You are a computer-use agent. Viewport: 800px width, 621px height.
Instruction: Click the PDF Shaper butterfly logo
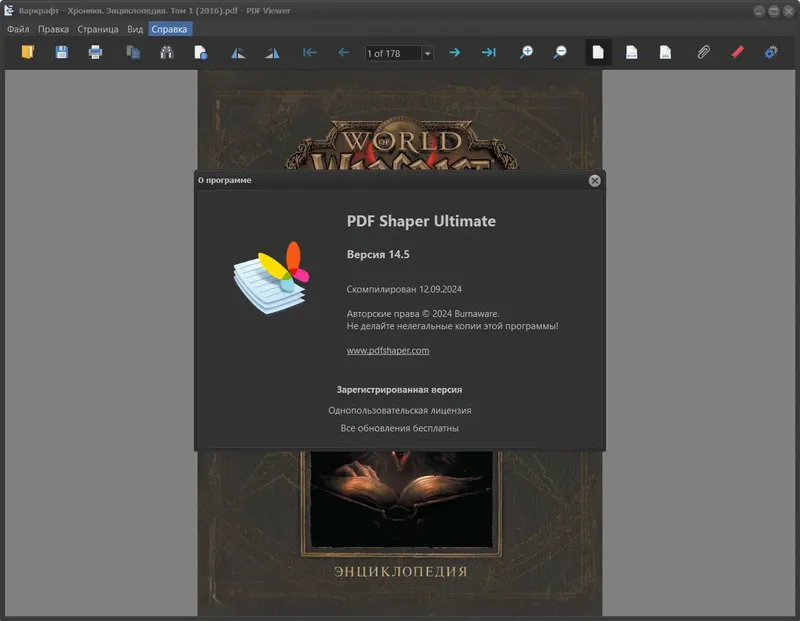tap(271, 278)
